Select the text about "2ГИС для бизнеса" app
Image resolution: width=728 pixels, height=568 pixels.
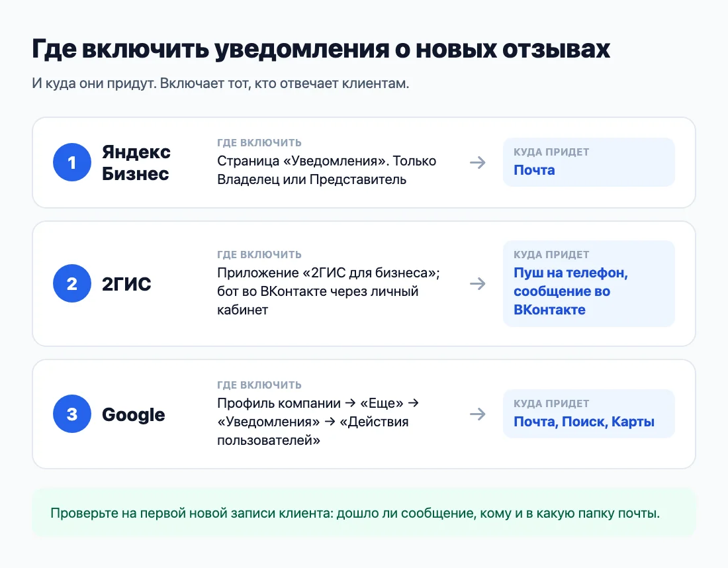328,291
